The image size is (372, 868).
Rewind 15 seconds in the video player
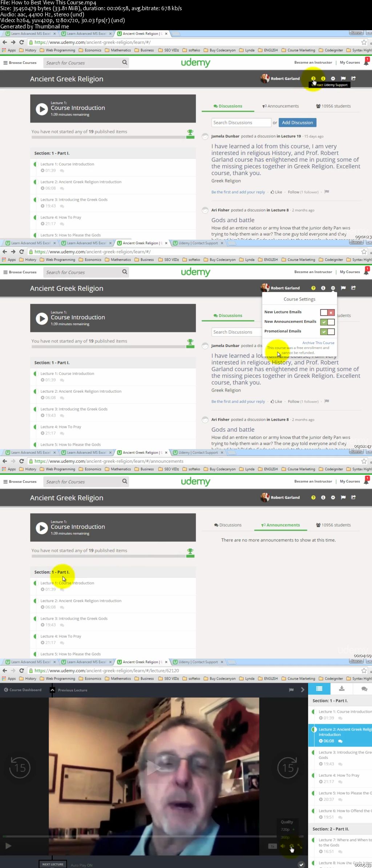click(20, 768)
